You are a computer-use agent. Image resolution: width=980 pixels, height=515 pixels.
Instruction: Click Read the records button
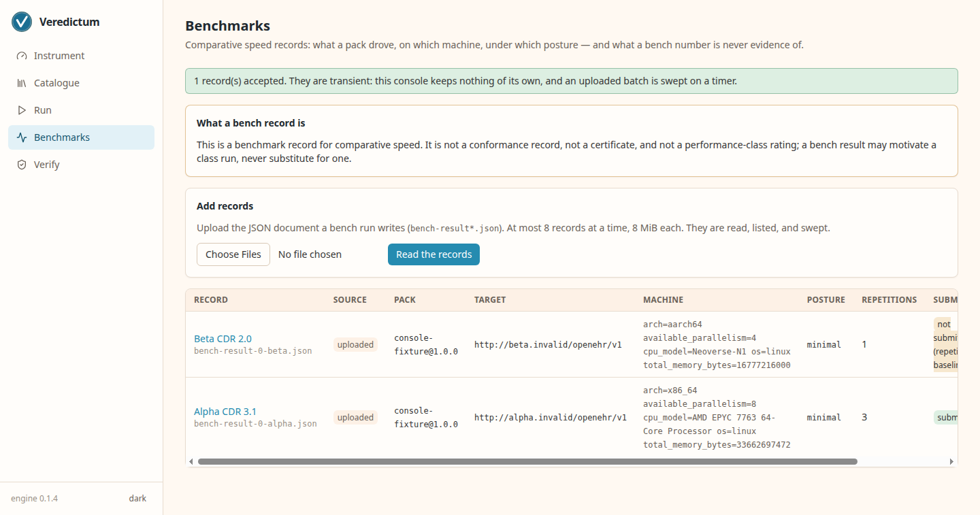click(434, 254)
